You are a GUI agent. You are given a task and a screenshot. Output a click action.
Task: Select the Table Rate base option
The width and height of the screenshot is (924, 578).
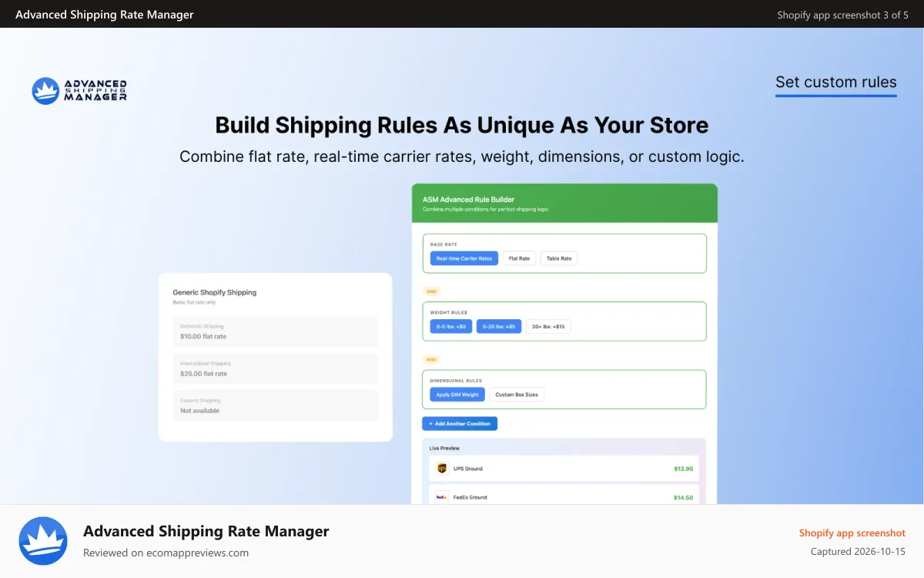[x=559, y=258]
